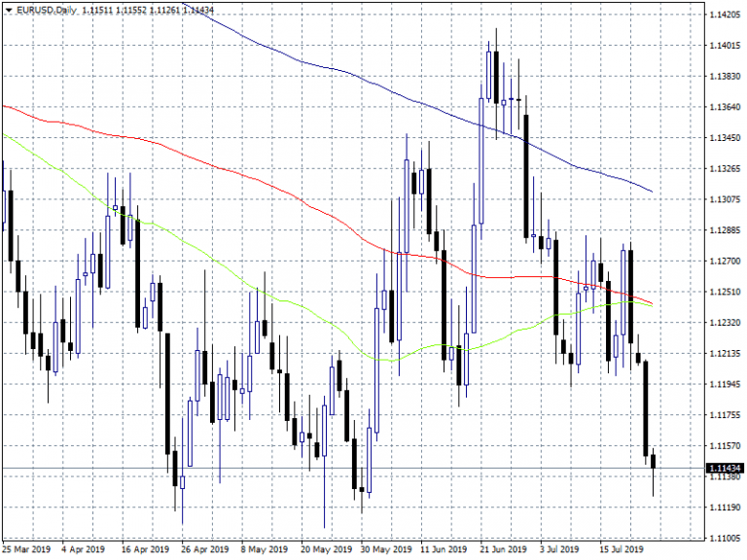Click the 25 Mar 2019 date label
Screen dimensions: 747x560
click(x=26, y=549)
